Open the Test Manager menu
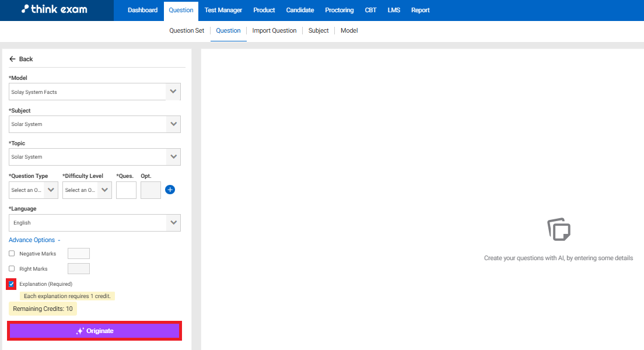 pyautogui.click(x=223, y=10)
